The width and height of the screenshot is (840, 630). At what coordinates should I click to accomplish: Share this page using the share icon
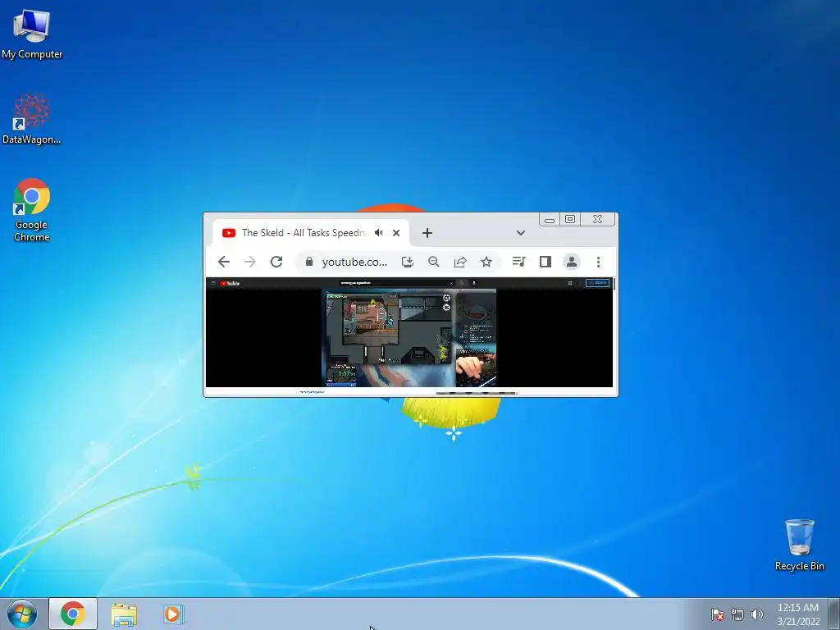point(460,262)
